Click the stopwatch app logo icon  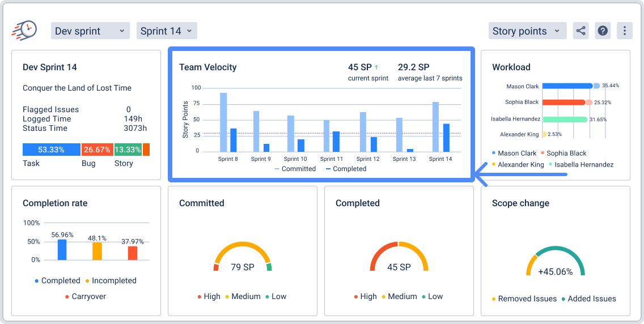click(24, 29)
